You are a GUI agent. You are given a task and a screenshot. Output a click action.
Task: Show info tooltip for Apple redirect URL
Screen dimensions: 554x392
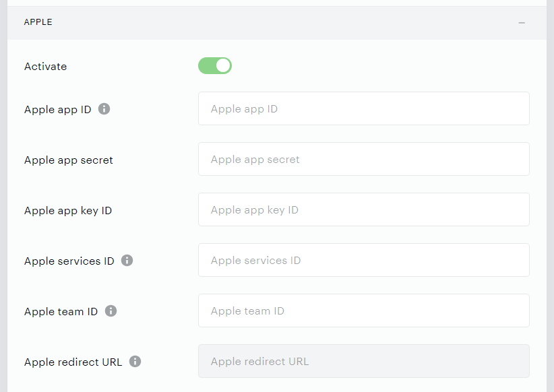pos(135,361)
